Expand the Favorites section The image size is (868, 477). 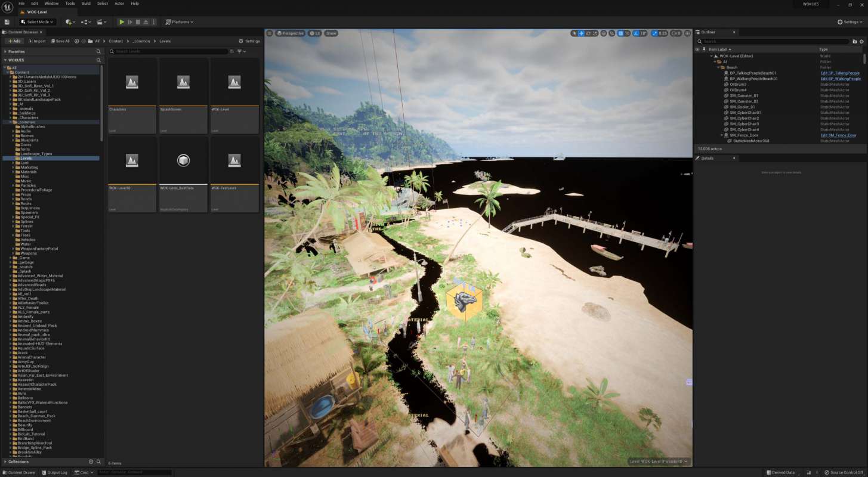pos(5,52)
